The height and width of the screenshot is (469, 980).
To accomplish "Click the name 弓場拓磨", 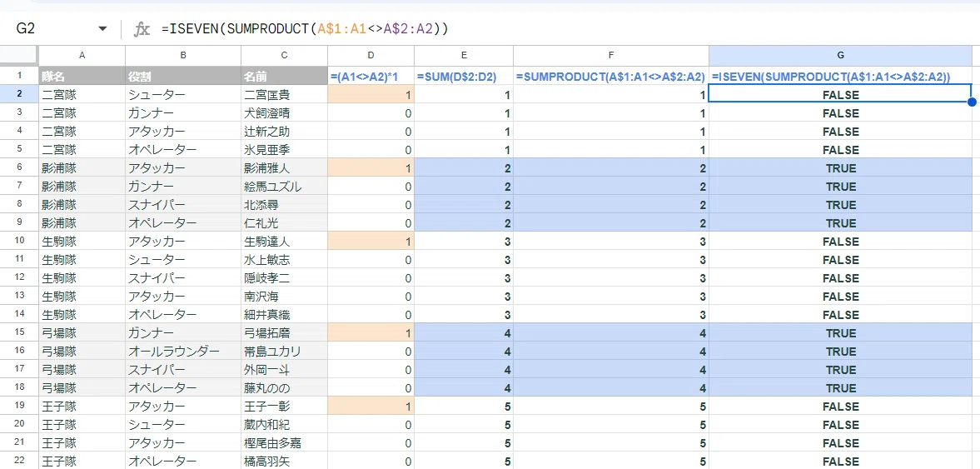I will [x=266, y=332].
